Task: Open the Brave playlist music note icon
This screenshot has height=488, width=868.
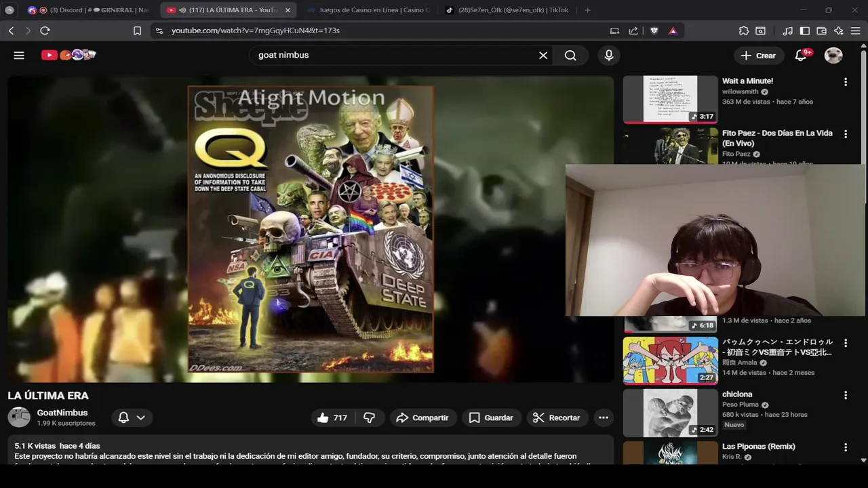Action: coord(787,30)
